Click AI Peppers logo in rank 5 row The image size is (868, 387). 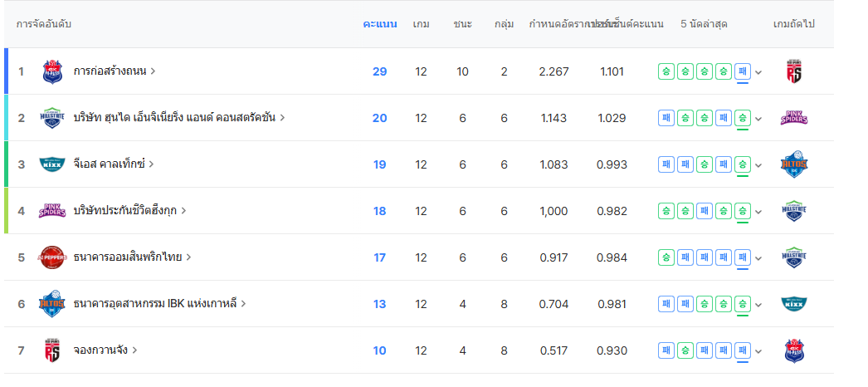tap(52, 257)
